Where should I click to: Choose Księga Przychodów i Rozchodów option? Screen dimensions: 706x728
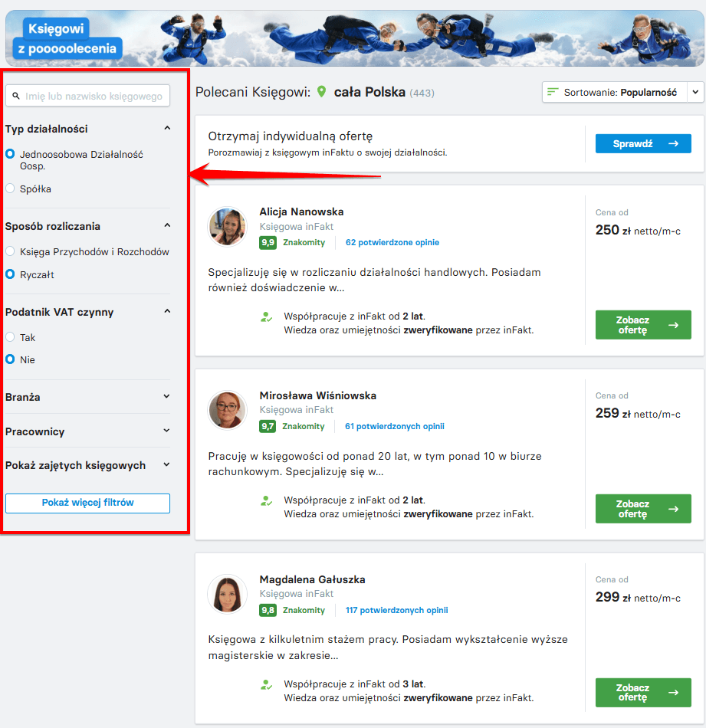pos(10,251)
